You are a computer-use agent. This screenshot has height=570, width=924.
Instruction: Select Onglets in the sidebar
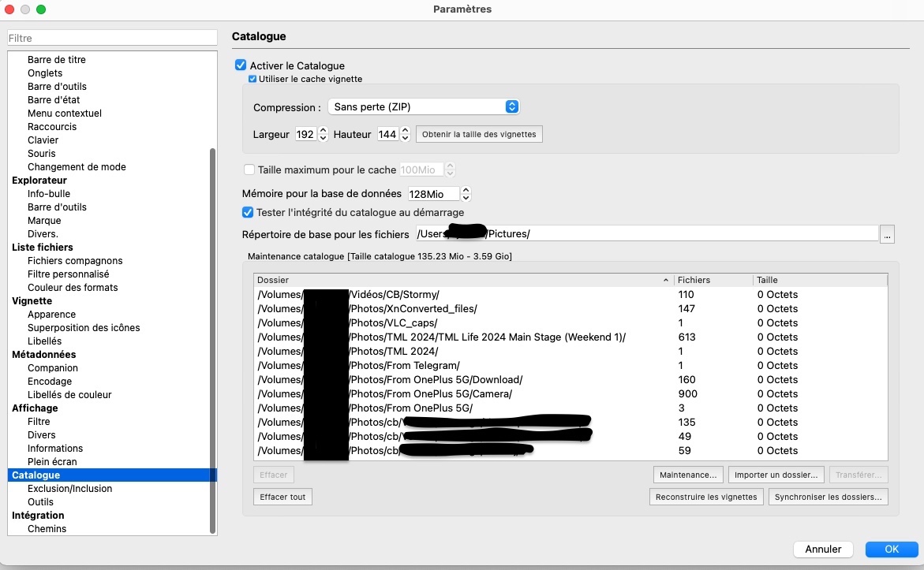pyautogui.click(x=45, y=73)
